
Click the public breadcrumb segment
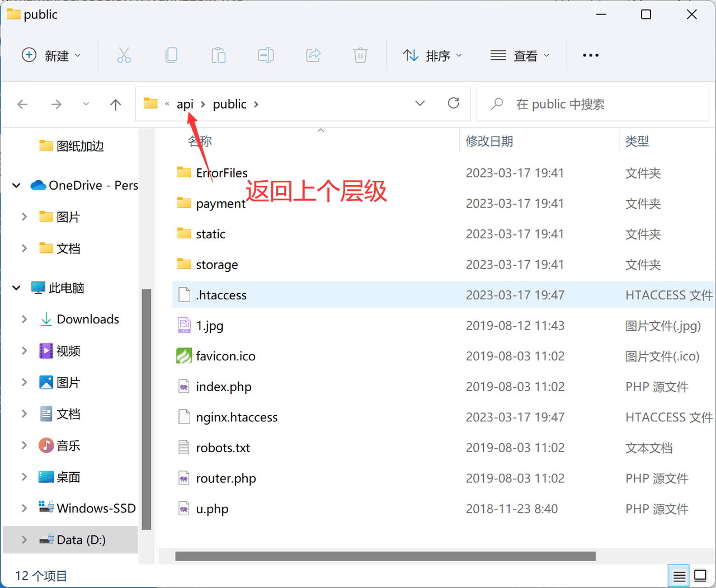(230, 104)
